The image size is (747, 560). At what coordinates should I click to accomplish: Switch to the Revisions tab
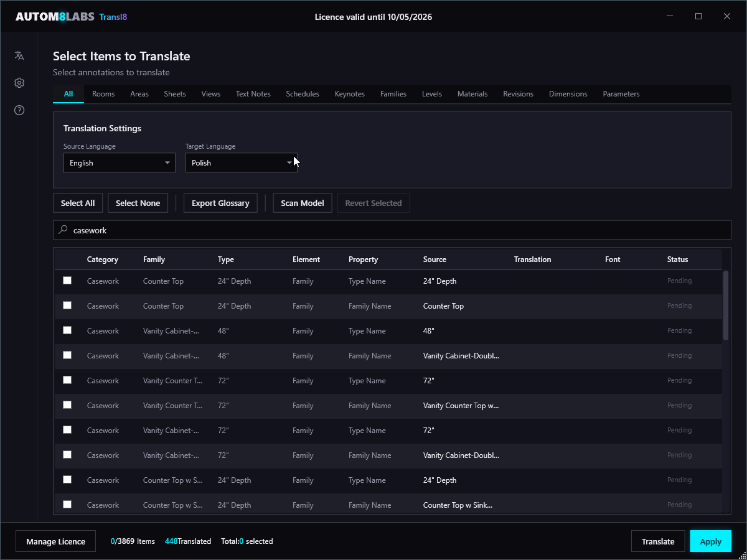(x=519, y=94)
